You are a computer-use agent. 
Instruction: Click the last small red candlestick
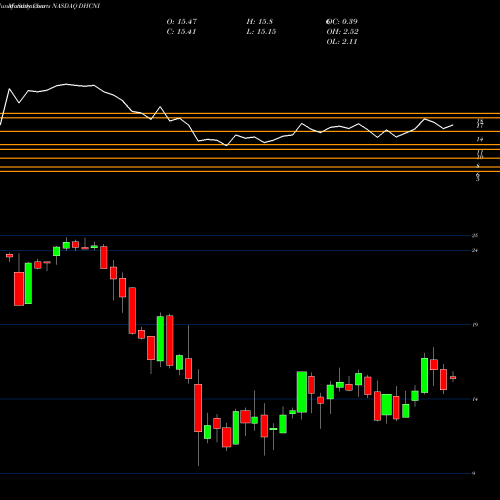[x=453, y=377]
